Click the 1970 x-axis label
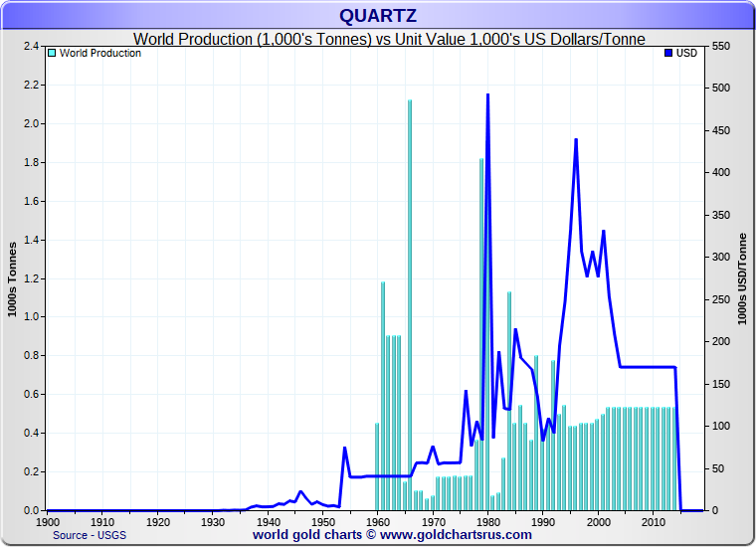Viewport: 756px width, 547px height. pos(434,522)
